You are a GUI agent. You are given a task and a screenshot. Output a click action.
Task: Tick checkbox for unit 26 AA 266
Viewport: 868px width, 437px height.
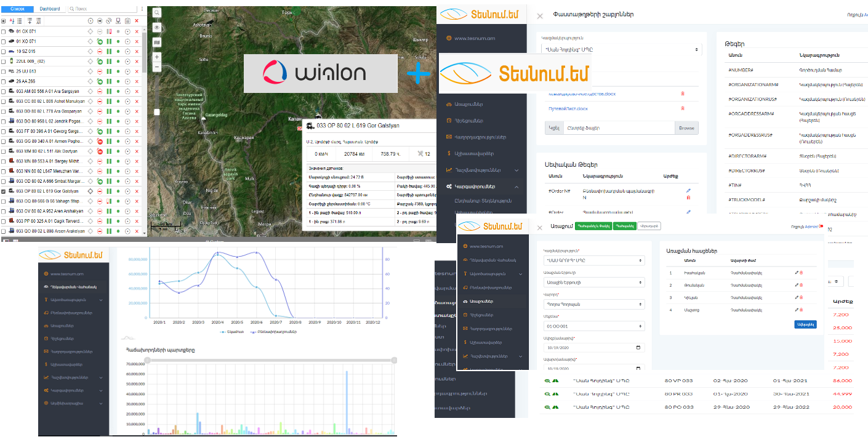[x=4, y=81]
